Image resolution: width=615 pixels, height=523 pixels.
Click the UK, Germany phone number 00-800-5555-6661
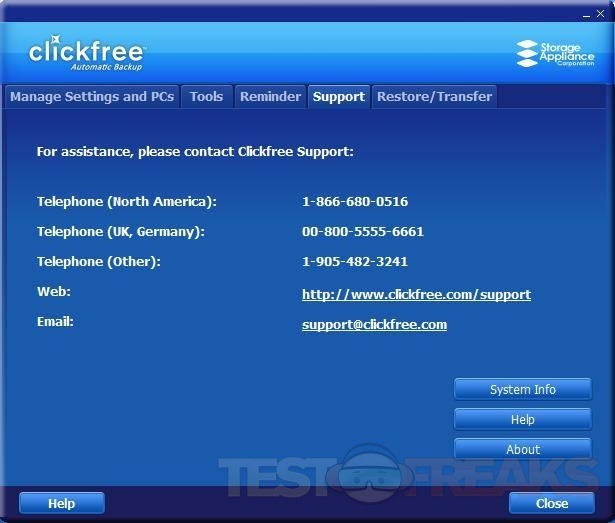coord(362,232)
